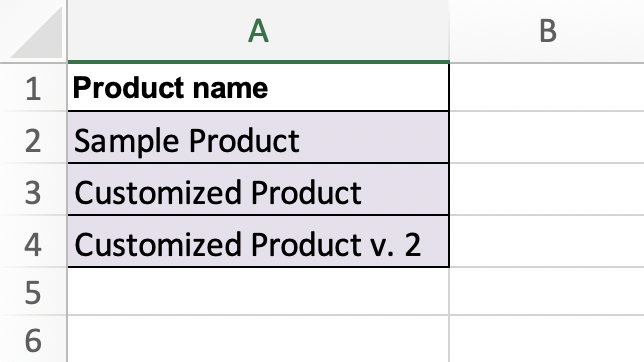Select column B header
This screenshot has height=362, width=644.
click(547, 31)
